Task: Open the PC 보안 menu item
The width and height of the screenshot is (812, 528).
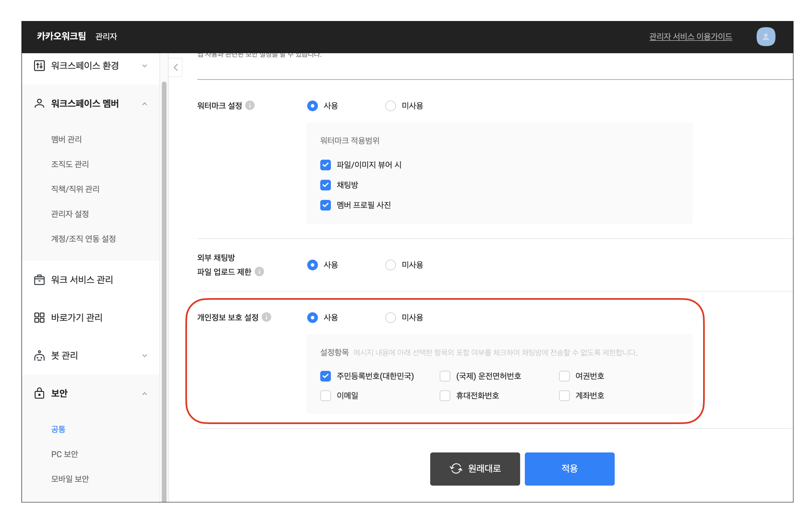Action: 64,454
